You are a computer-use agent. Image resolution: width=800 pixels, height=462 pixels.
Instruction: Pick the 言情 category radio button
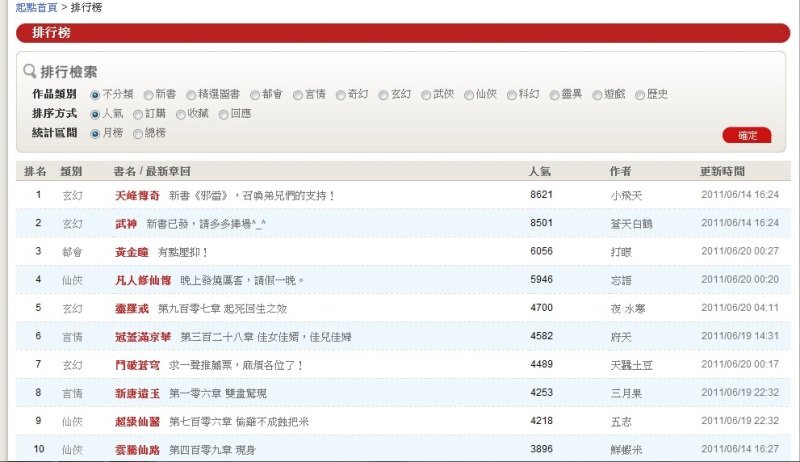click(298, 95)
